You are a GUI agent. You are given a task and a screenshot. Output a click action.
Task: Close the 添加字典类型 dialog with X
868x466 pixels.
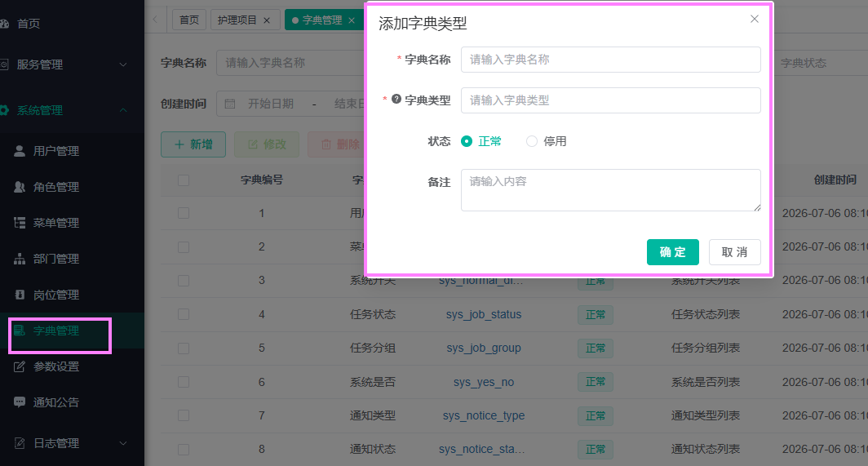755,19
